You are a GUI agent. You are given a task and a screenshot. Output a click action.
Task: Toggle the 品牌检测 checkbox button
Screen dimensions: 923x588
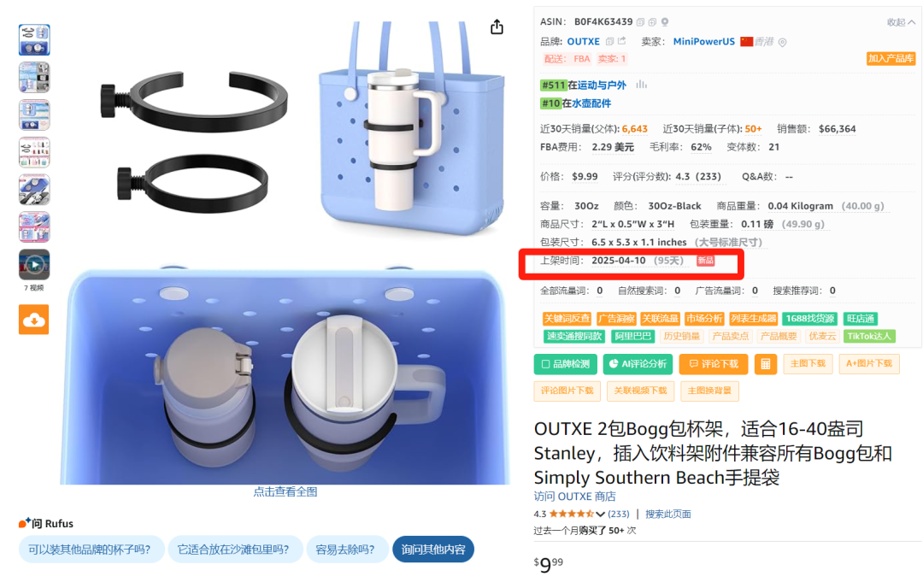click(565, 364)
